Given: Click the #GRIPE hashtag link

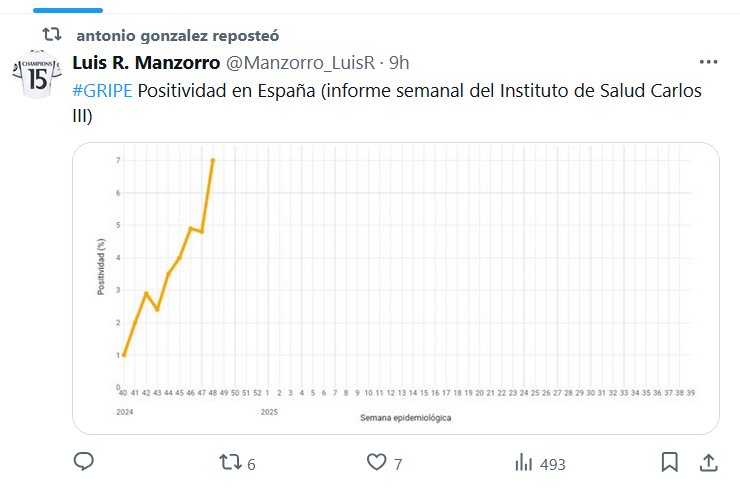Looking at the screenshot, I should coord(102,91).
